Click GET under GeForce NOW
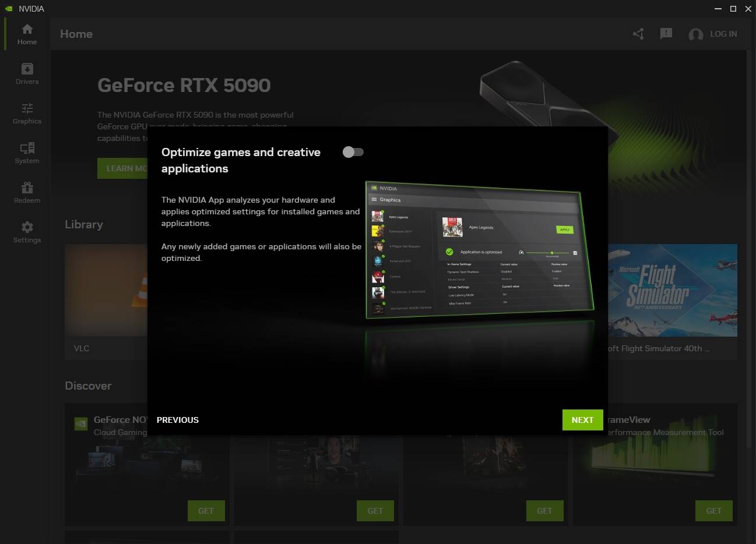This screenshot has width=756, height=544. click(206, 510)
